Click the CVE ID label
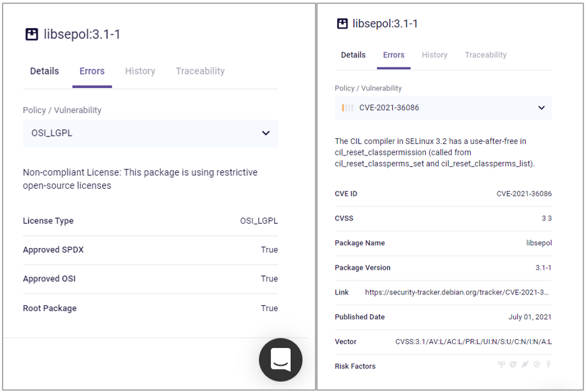 [x=346, y=194]
